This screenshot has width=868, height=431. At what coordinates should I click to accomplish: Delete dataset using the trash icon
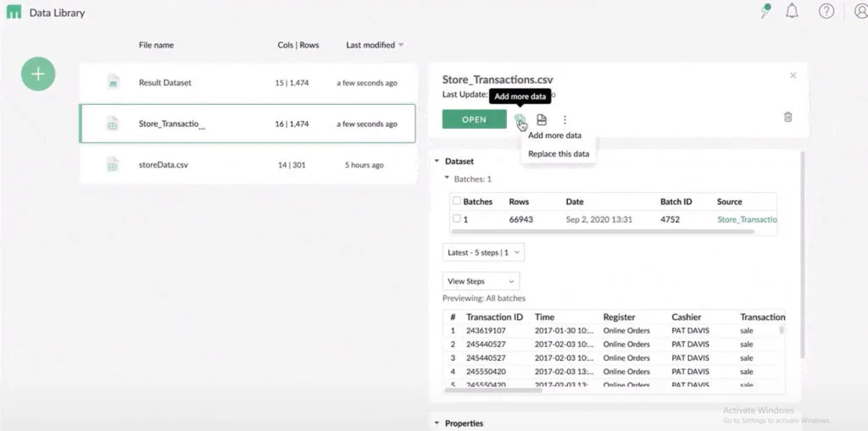point(788,117)
